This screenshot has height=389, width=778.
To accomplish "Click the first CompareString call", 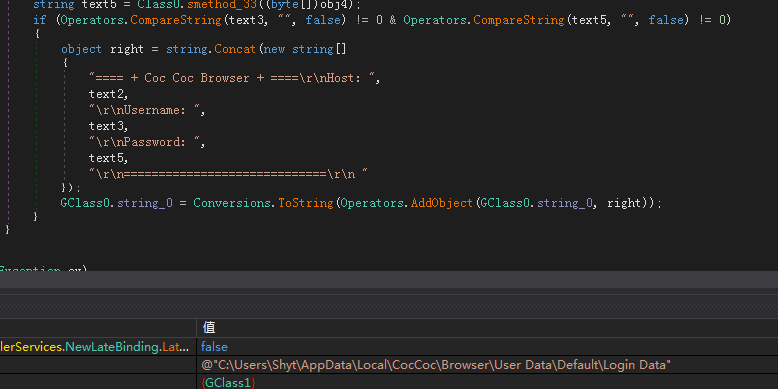I will tap(176, 20).
